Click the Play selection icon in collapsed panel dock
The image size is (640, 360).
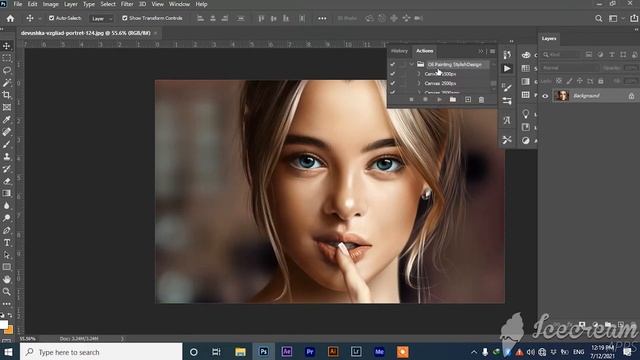point(507,69)
